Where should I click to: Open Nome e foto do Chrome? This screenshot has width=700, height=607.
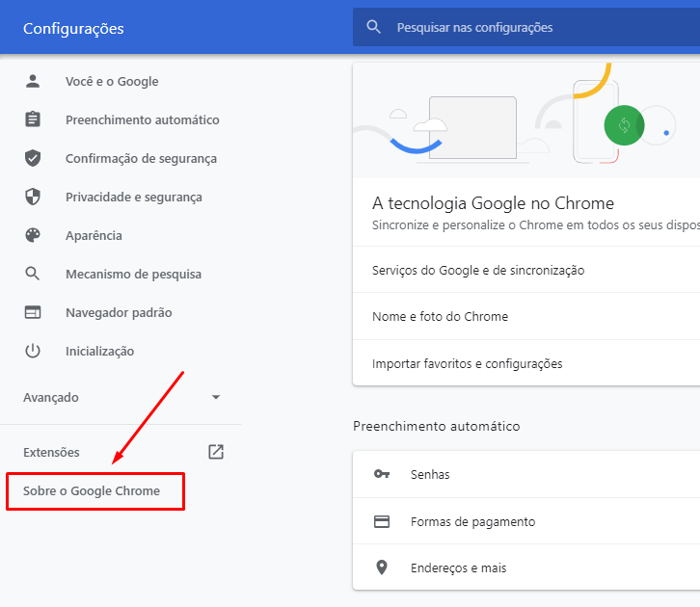tap(440, 317)
